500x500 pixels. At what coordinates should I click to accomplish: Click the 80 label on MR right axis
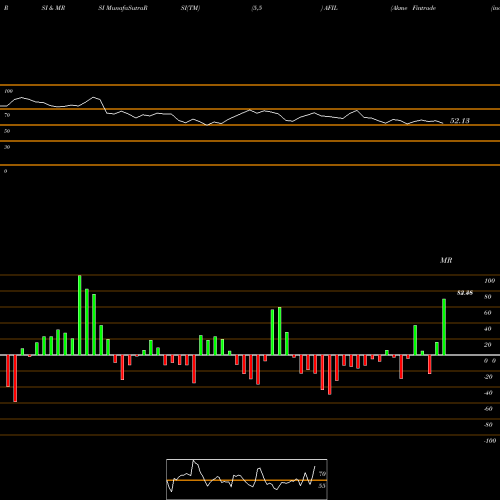pos(488,297)
